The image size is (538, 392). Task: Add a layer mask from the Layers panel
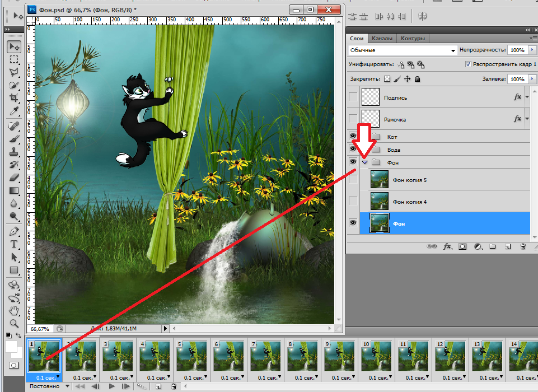462,246
